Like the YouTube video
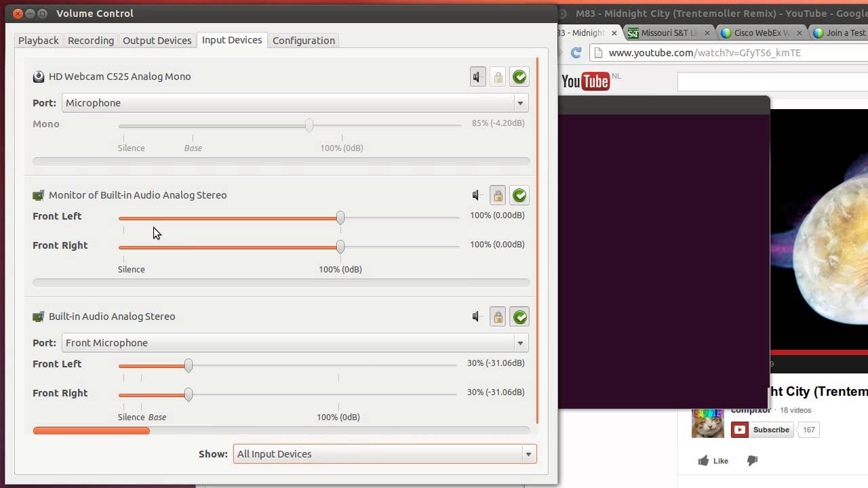This screenshot has height=488, width=868. pyautogui.click(x=713, y=461)
